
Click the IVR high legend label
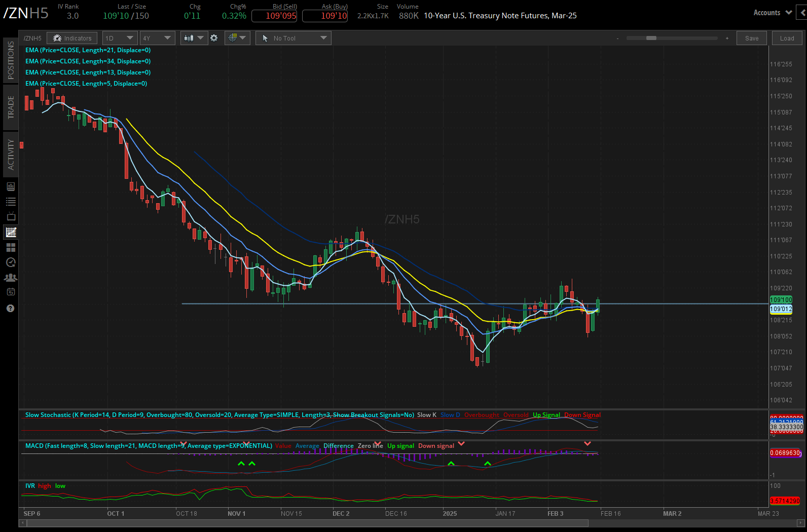coord(45,486)
